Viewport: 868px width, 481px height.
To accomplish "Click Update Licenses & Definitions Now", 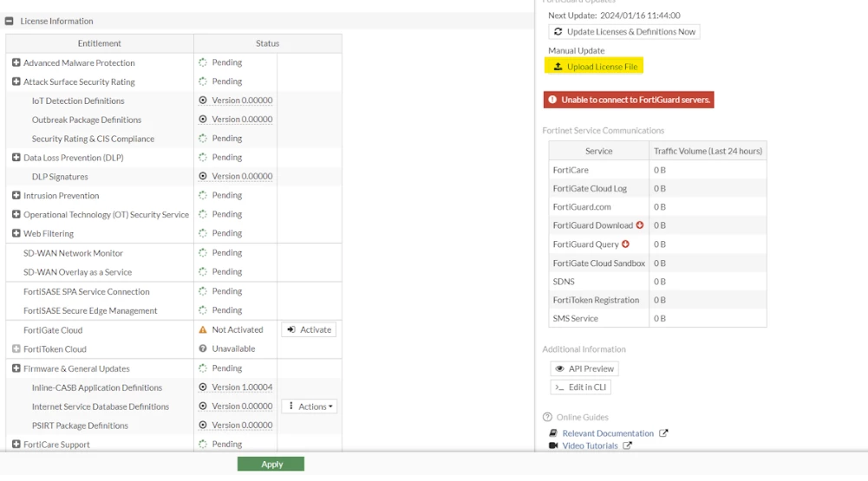I will [624, 31].
